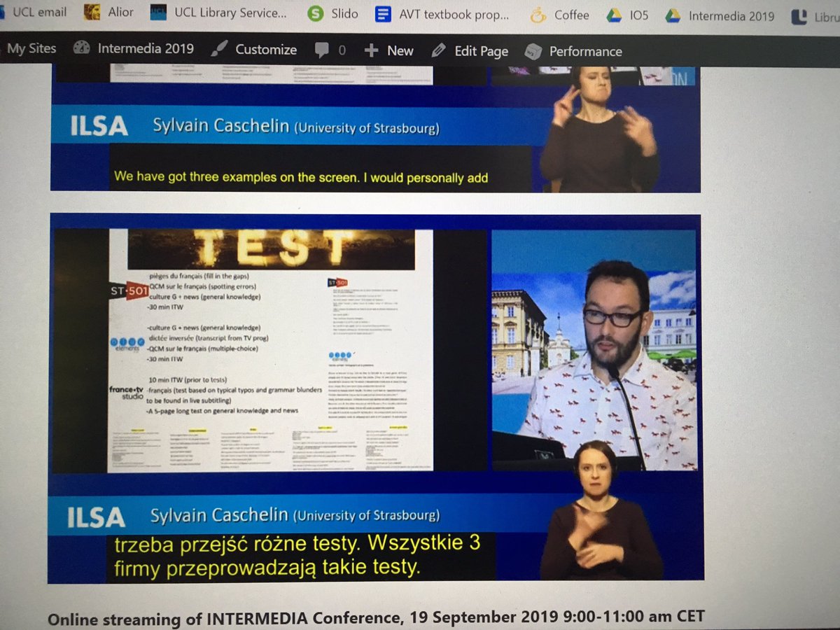Click the upper video stream with English subtitles
The image size is (840, 630).
(x=375, y=129)
